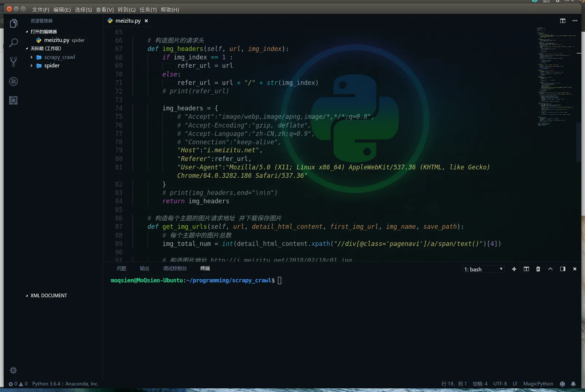
Task: Open the 帮助(H) menu
Action: point(170,9)
